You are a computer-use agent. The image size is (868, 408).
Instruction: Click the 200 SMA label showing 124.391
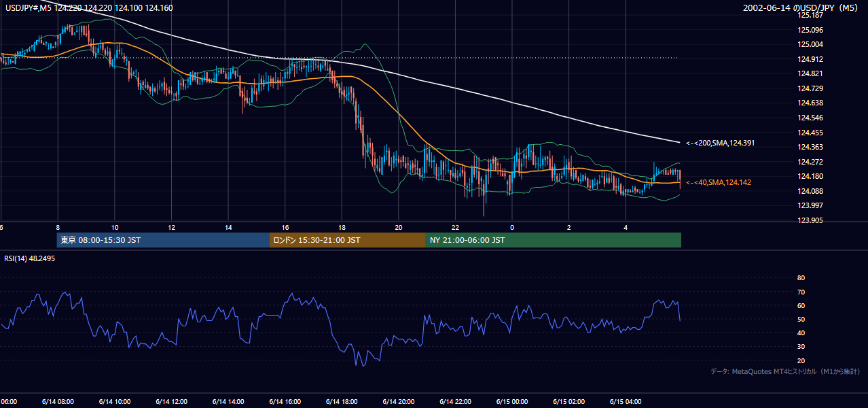click(x=720, y=143)
